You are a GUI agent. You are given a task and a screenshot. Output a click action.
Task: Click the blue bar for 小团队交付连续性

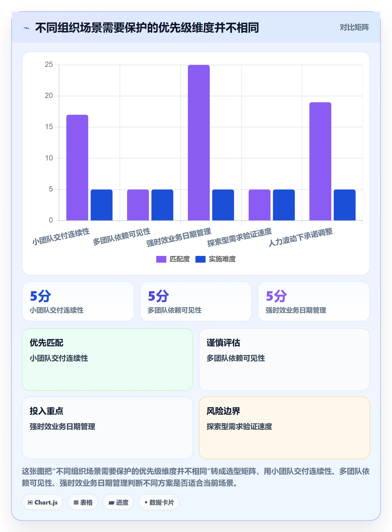tap(102, 205)
